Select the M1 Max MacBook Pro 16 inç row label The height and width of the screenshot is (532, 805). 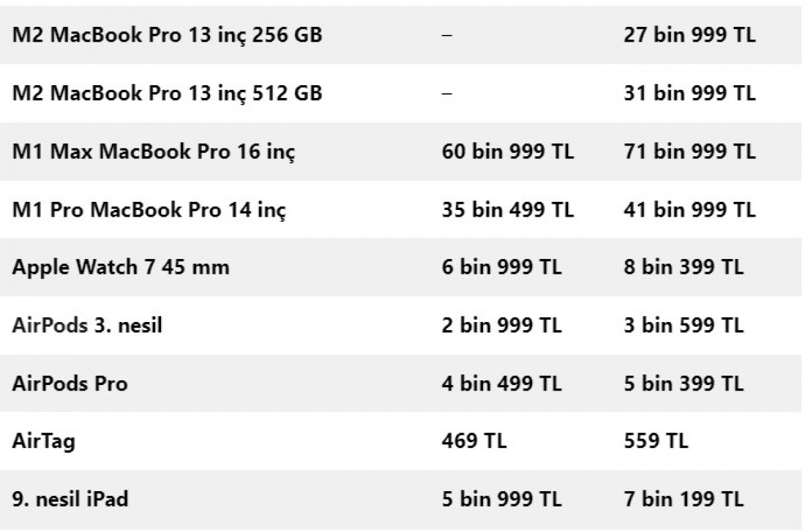click(154, 152)
